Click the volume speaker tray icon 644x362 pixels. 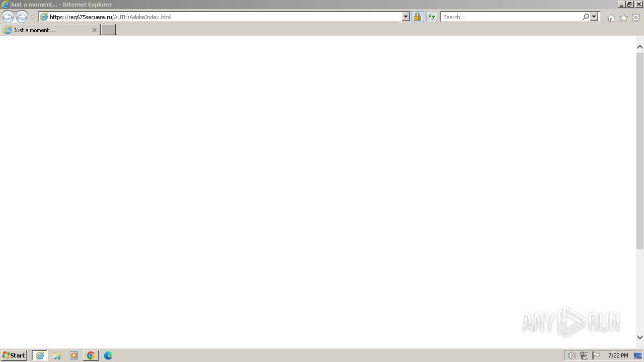[572, 355]
